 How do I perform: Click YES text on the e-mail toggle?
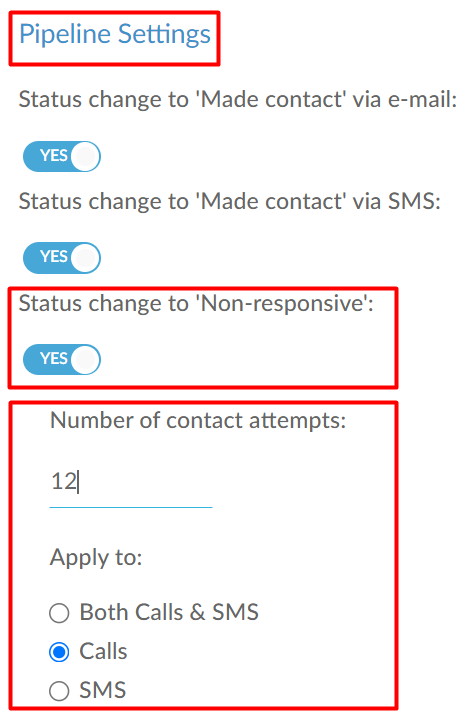tap(54, 156)
